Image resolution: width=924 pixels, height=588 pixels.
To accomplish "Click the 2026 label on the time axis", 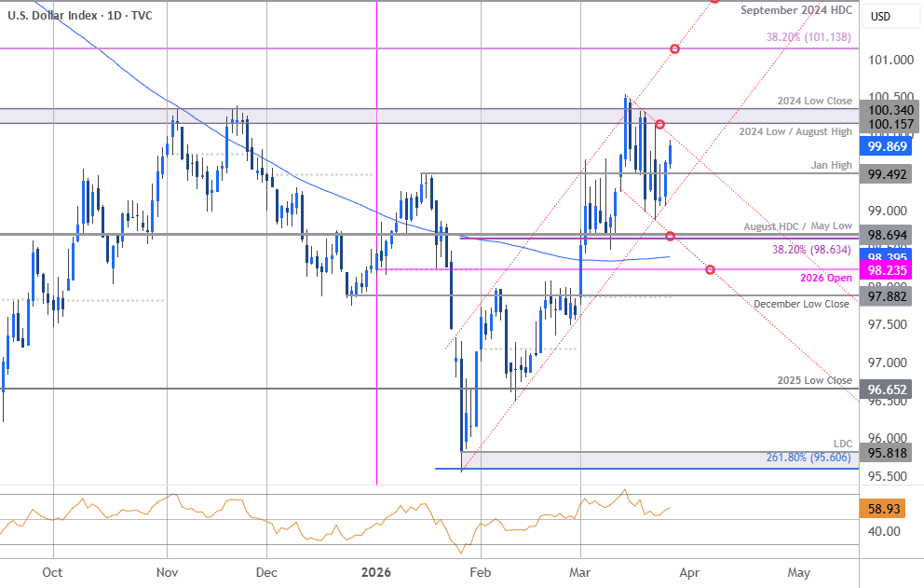I will (x=376, y=573).
